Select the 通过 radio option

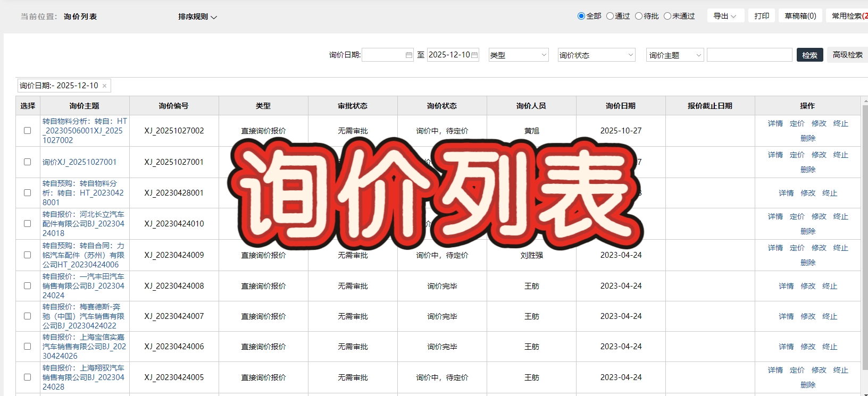610,16
